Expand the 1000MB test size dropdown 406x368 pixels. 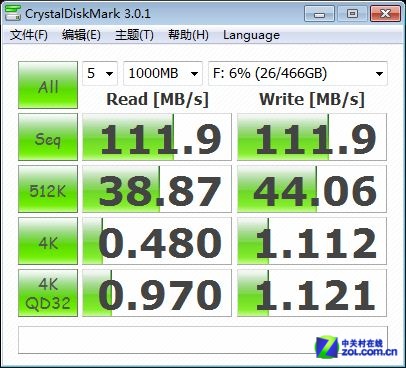[163, 73]
